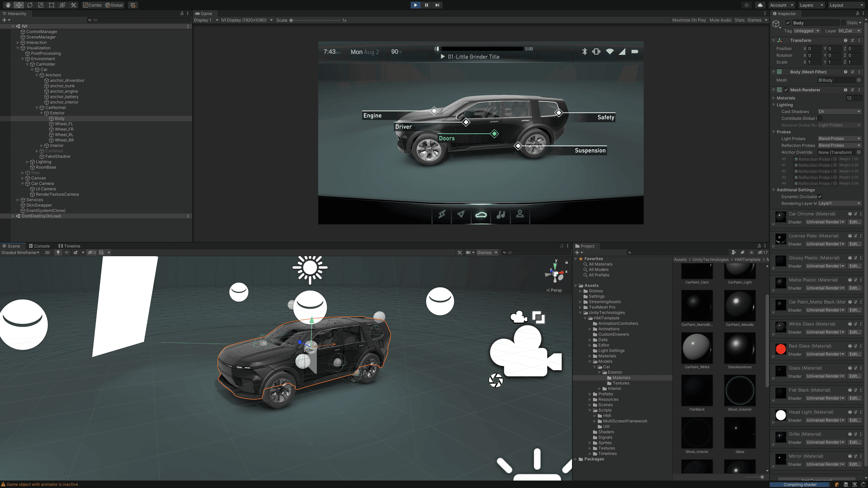Click the search icon in the Project panel

click(630, 253)
